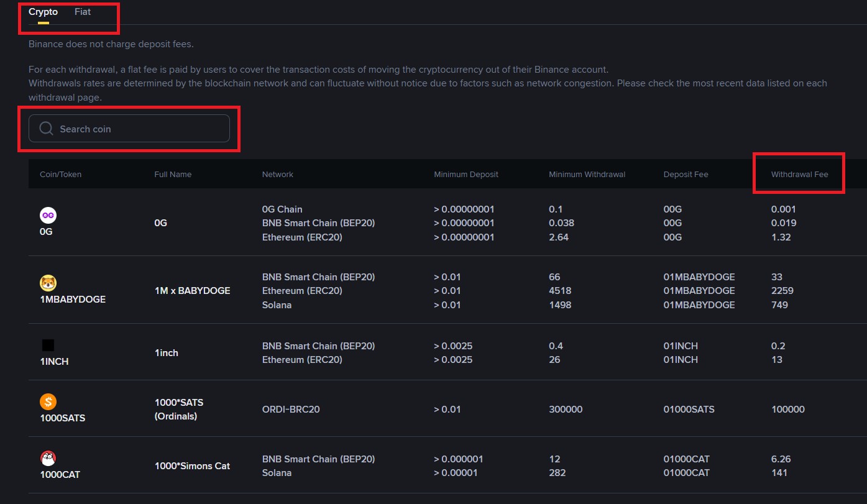
Task: Click the black 1INCH coin logo
Action: [x=48, y=345]
